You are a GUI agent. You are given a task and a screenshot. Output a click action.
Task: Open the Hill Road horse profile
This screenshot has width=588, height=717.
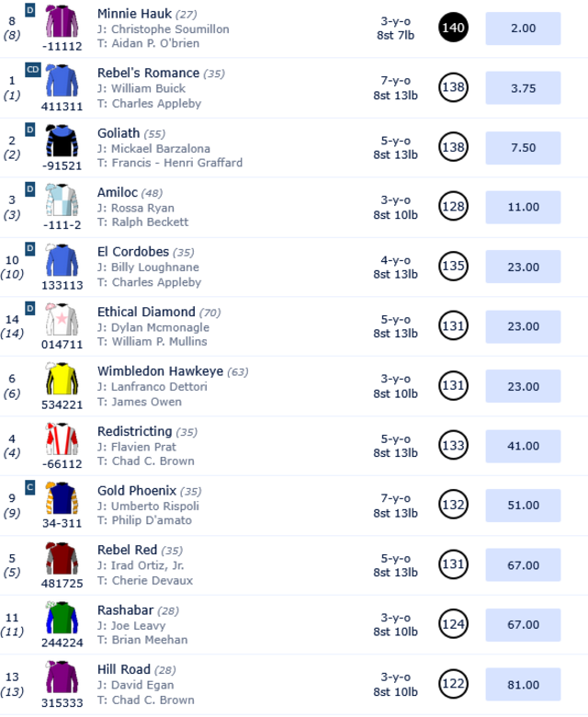tap(124, 670)
